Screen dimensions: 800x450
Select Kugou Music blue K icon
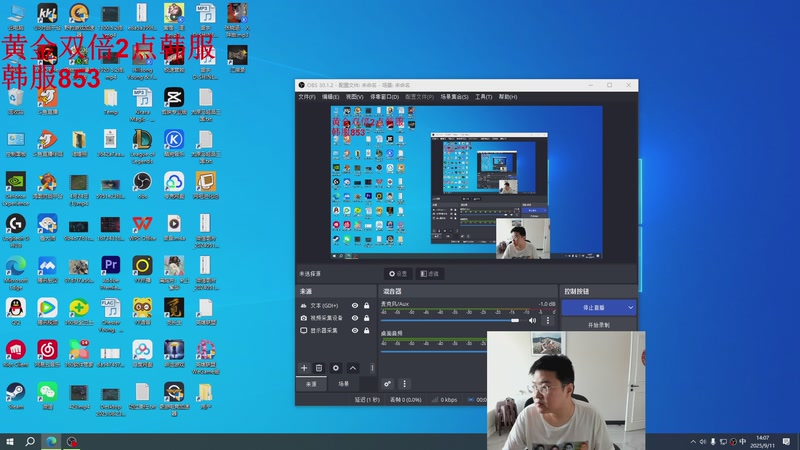pyautogui.click(x=173, y=143)
